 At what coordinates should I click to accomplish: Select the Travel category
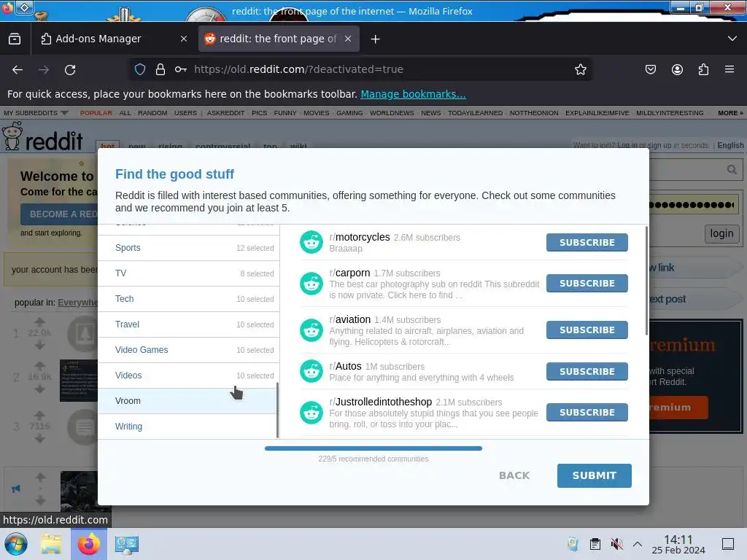(189, 324)
